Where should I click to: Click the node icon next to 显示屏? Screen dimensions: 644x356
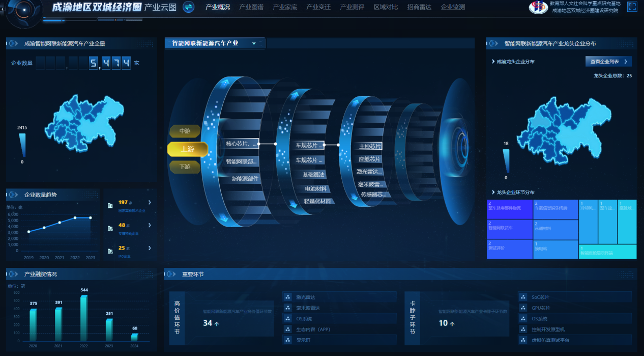(x=287, y=340)
